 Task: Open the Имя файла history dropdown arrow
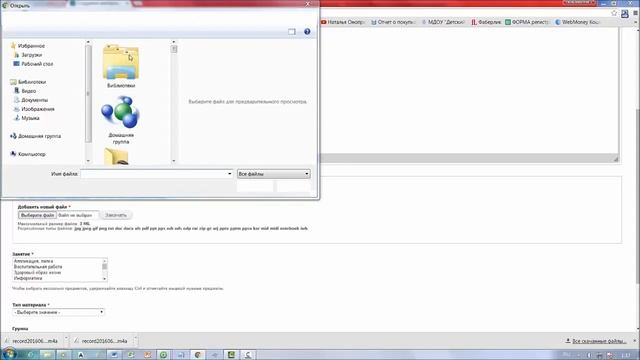click(x=229, y=174)
